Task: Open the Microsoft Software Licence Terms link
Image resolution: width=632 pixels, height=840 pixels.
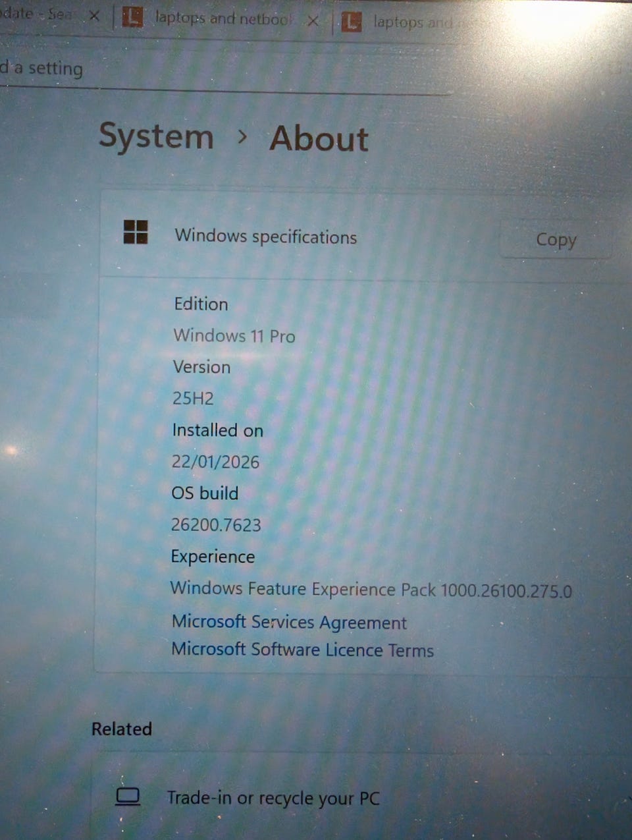Action: click(302, 650)
